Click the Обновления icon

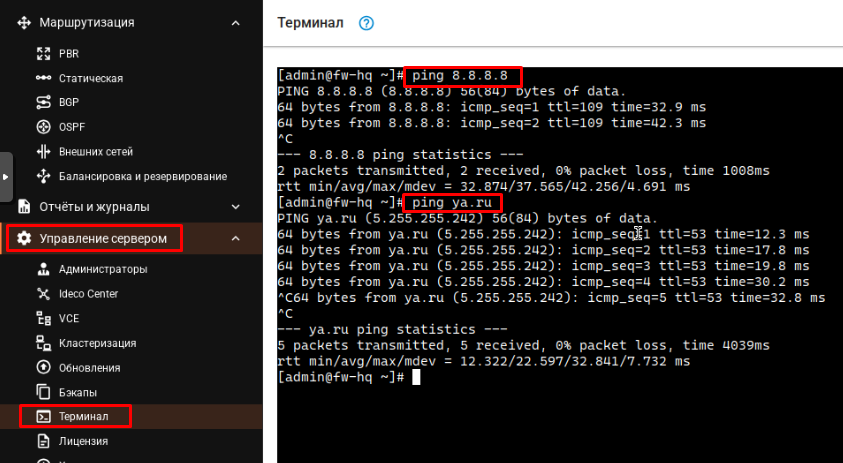pyautogui.click(x=43, y=367)
